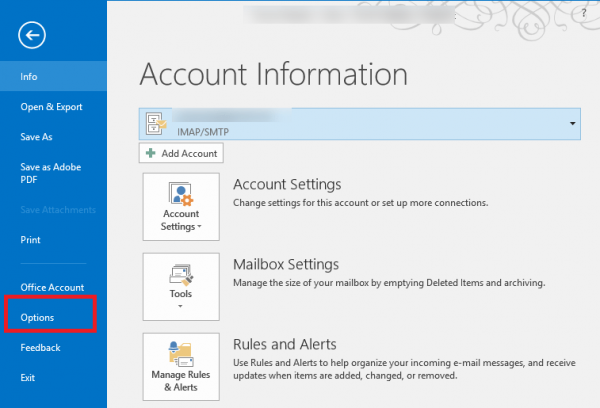Open the Office Account page
The width and height of the screenshot is (600, 408).
click(53, 287)
